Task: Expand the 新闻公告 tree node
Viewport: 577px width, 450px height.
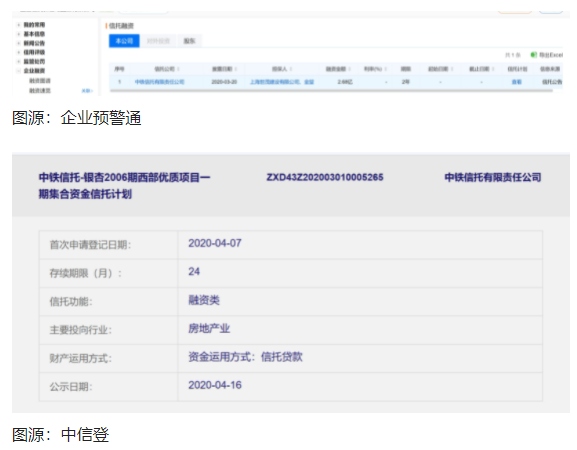Action: pyautogui.click(x=18, y=43)
